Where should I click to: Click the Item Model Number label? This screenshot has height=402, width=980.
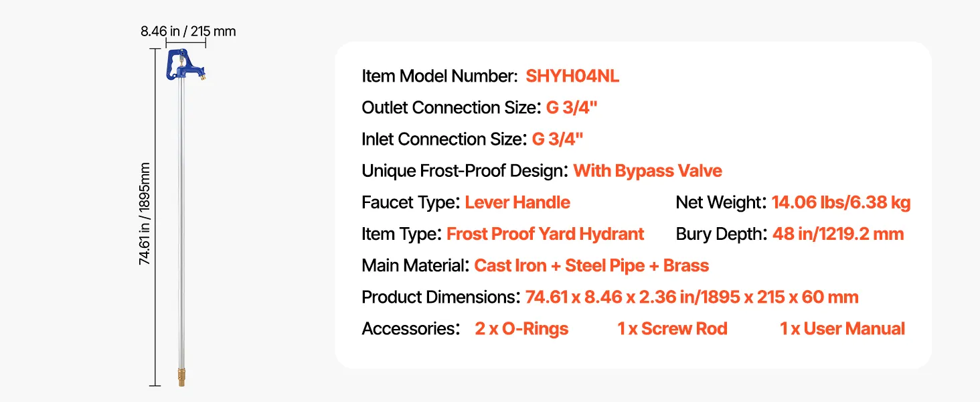(x=439, y=76)
